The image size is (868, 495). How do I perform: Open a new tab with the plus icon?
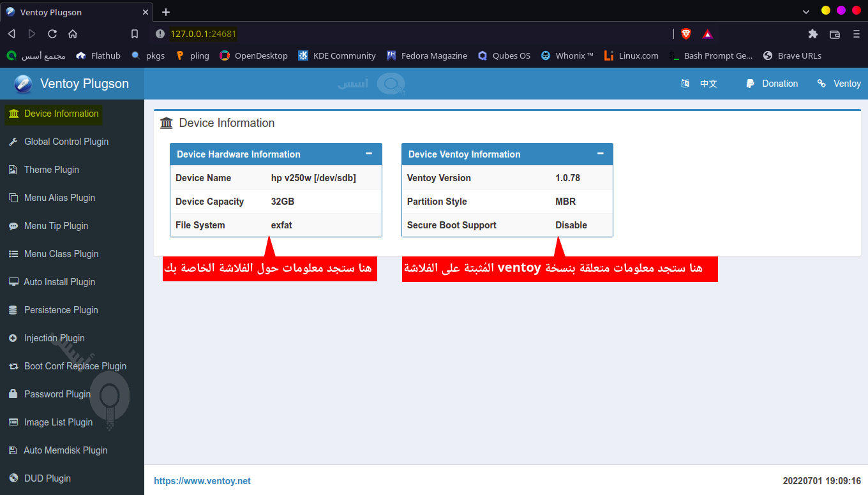(166, 12)
